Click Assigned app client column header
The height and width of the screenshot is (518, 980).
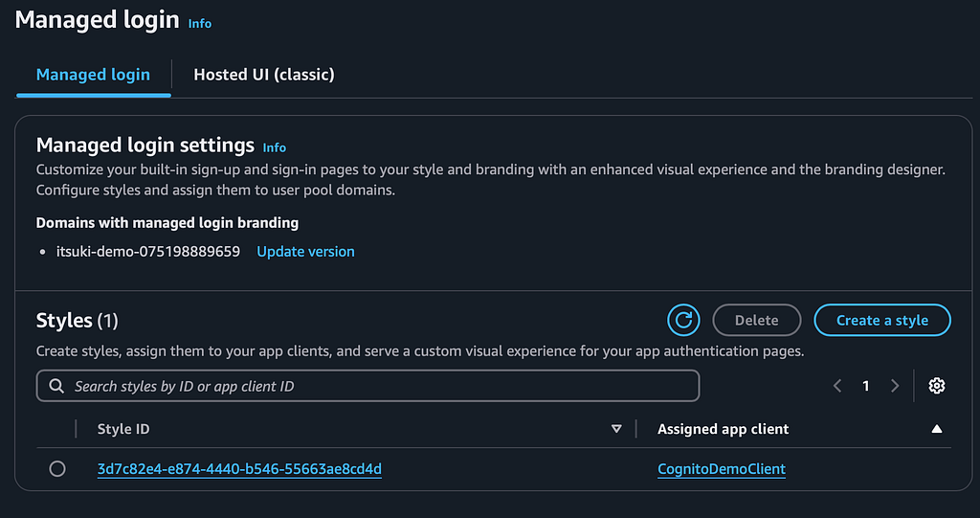724,429
